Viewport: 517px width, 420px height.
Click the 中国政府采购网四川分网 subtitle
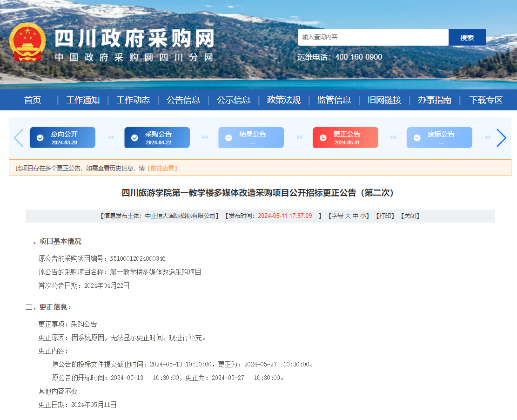134,57
